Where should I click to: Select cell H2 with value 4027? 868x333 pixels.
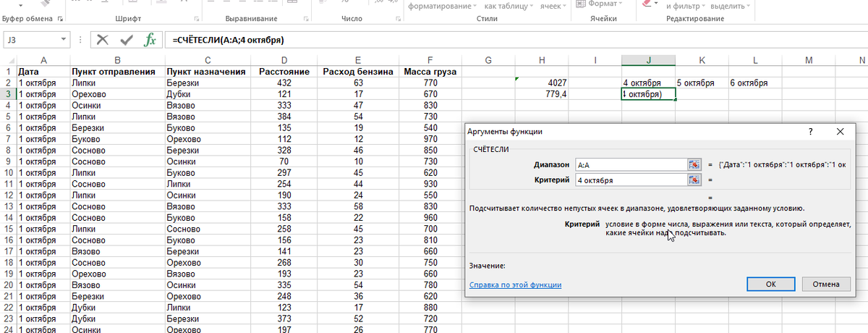pyautogui.click(x=541, y=83)
